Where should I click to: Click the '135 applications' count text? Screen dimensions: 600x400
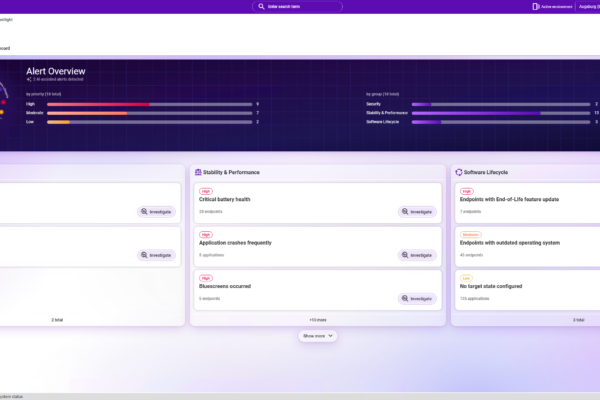pos(474,299)
